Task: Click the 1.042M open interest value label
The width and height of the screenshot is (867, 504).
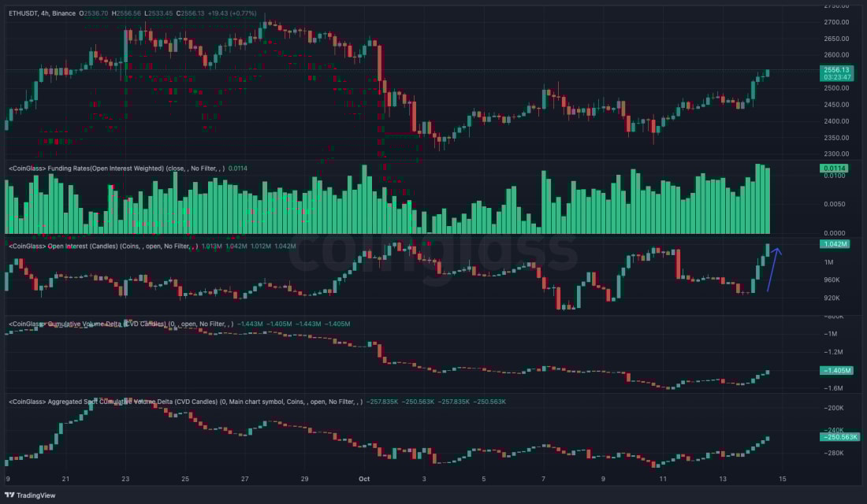Action: pyautogui.click(x=835, y=245)
